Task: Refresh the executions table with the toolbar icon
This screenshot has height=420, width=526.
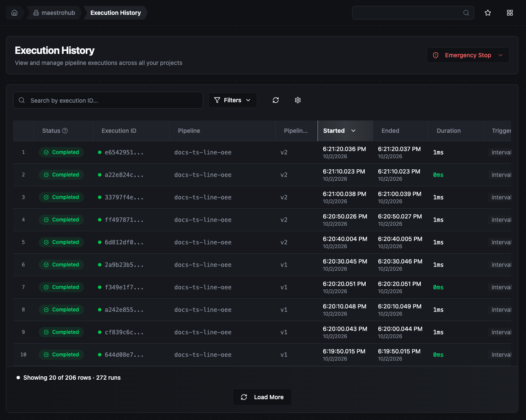Action: click(276, 100)
